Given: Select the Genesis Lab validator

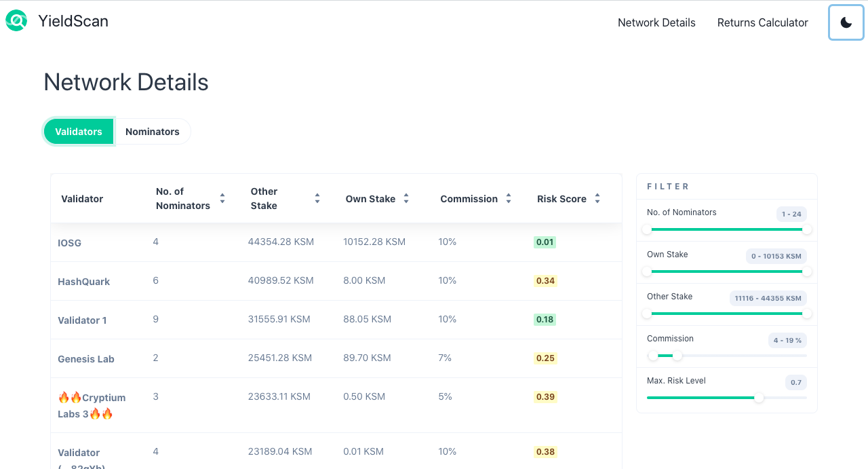Looking at the screenshot, I should tap(86, 358).
